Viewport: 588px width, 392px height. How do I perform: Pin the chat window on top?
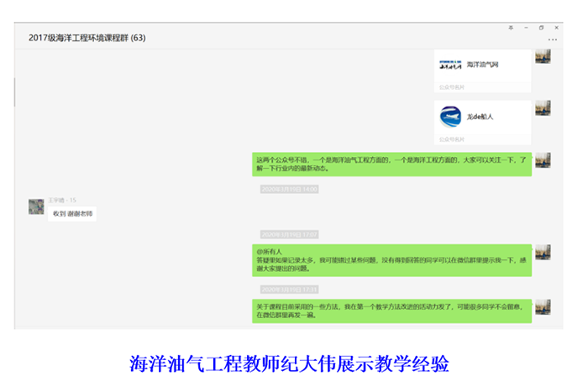(511, 28)
